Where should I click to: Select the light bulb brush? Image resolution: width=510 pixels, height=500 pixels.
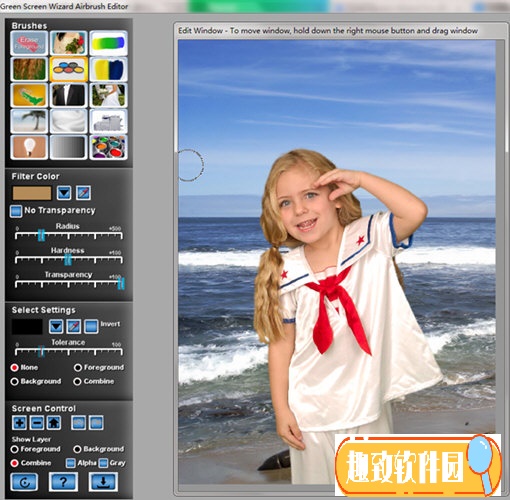click(29, 147)
